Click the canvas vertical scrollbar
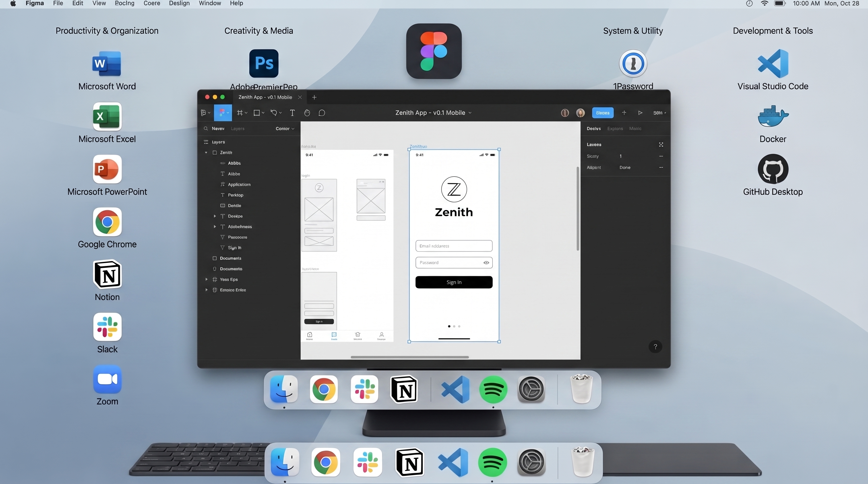 click(x=578, y=209)
